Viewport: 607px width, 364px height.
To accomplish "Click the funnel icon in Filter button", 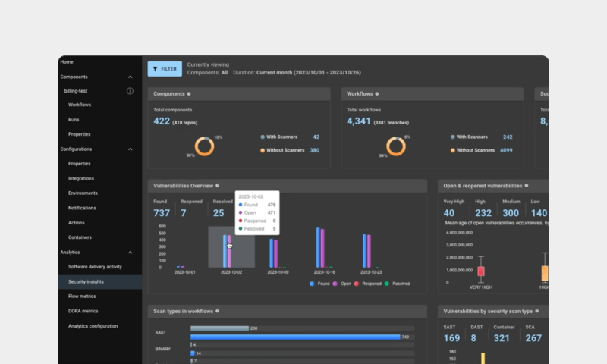I will tap(156, 69).
